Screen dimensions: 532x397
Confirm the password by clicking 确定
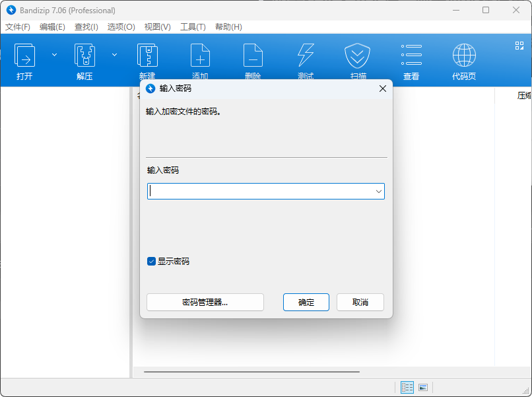pos(306,302)
